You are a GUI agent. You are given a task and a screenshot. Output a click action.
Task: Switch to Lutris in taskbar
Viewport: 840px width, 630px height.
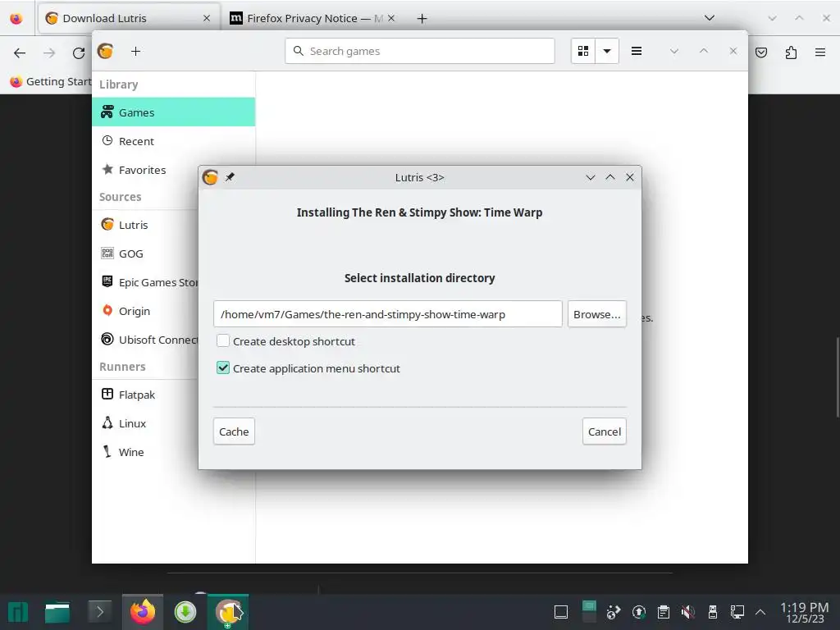click(228, 612)
